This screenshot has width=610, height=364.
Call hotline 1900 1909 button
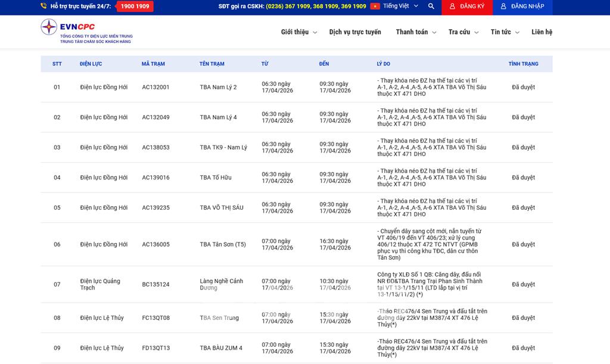(x=135, y=7)
